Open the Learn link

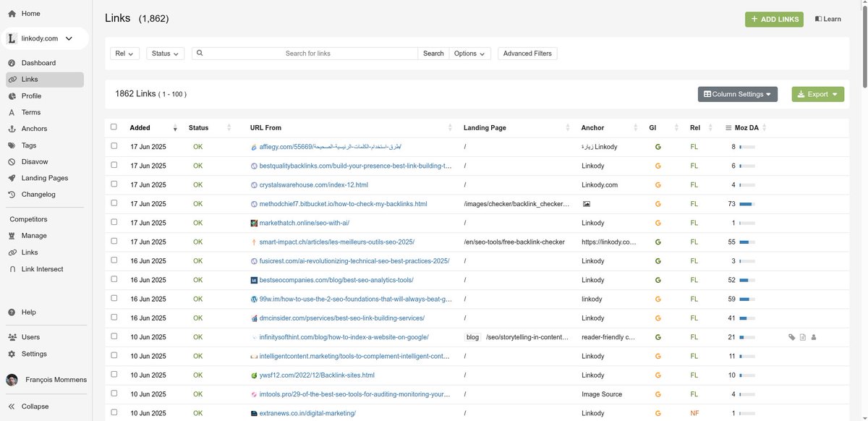click(x=827, y=19)
